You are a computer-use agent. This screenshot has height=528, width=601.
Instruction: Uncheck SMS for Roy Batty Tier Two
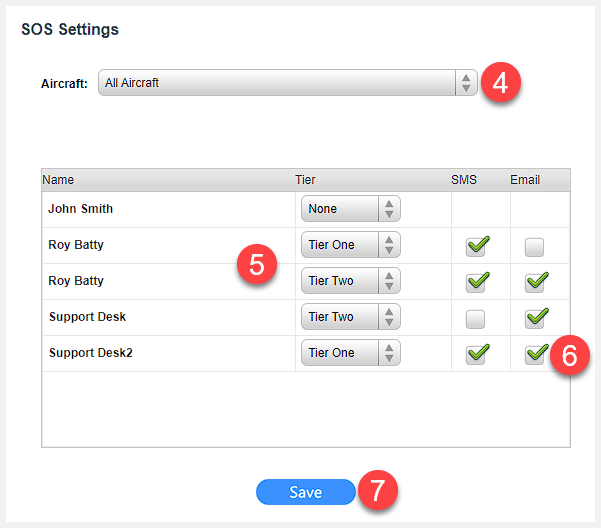[475, 283]
